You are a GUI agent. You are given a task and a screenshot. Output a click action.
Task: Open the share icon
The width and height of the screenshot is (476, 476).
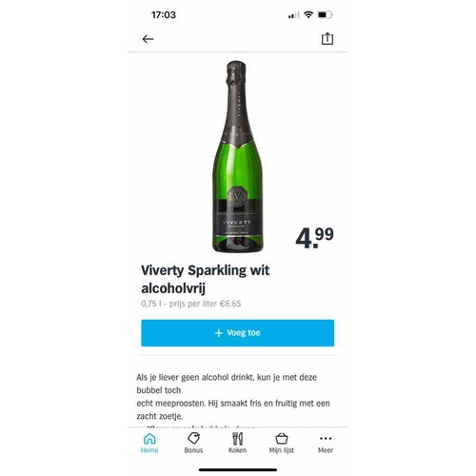pyautogui.click(x=327, y=39)
